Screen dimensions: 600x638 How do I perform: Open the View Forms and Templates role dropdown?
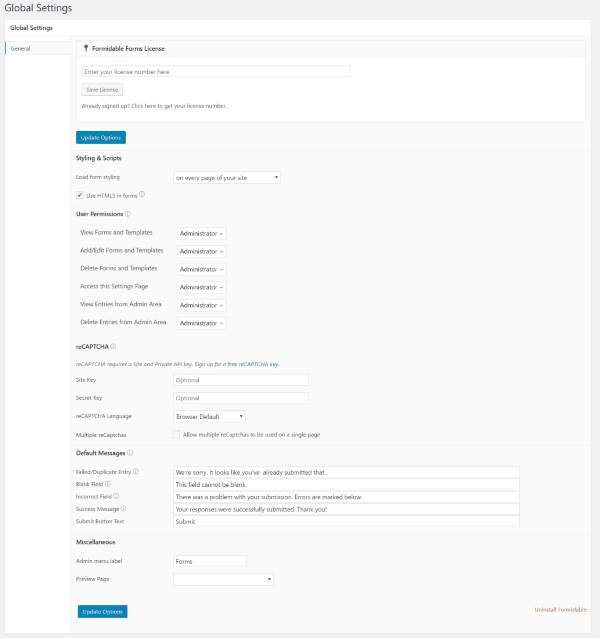(x=201, y=233)
